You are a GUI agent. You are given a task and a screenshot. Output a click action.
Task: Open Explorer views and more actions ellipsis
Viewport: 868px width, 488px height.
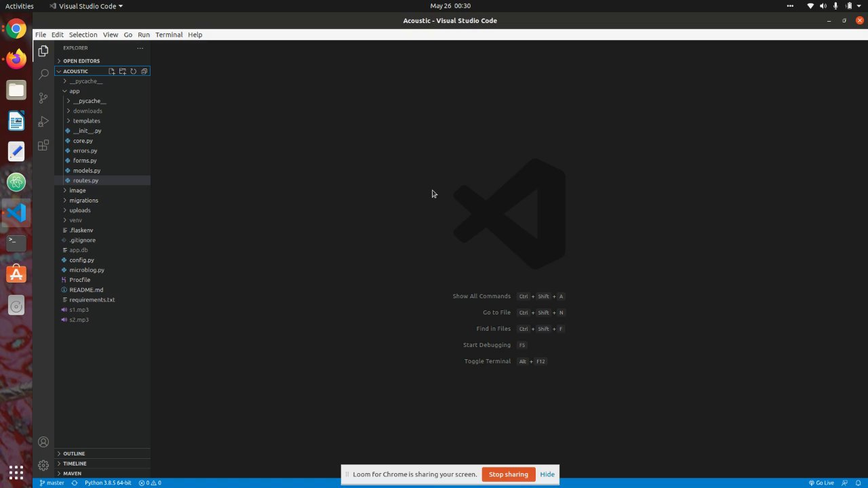[140, 48]
